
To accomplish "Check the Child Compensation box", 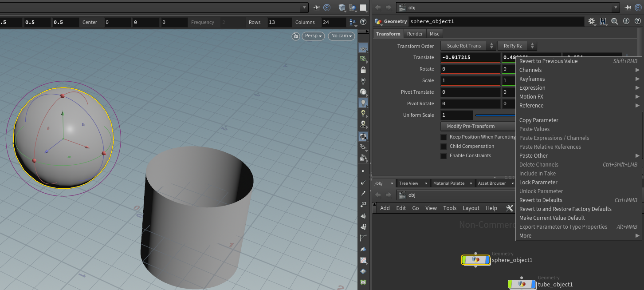I will (x=444, y=147).
